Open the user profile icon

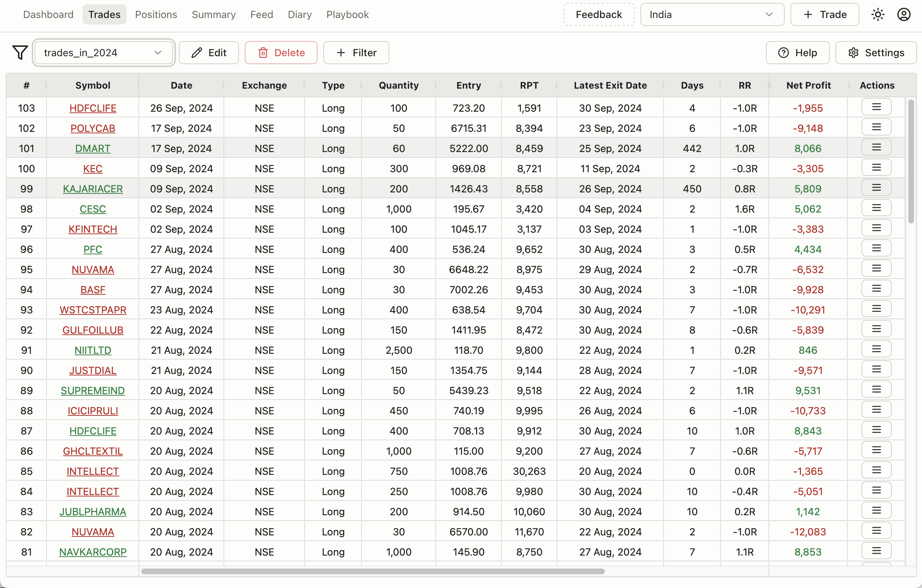904,14
